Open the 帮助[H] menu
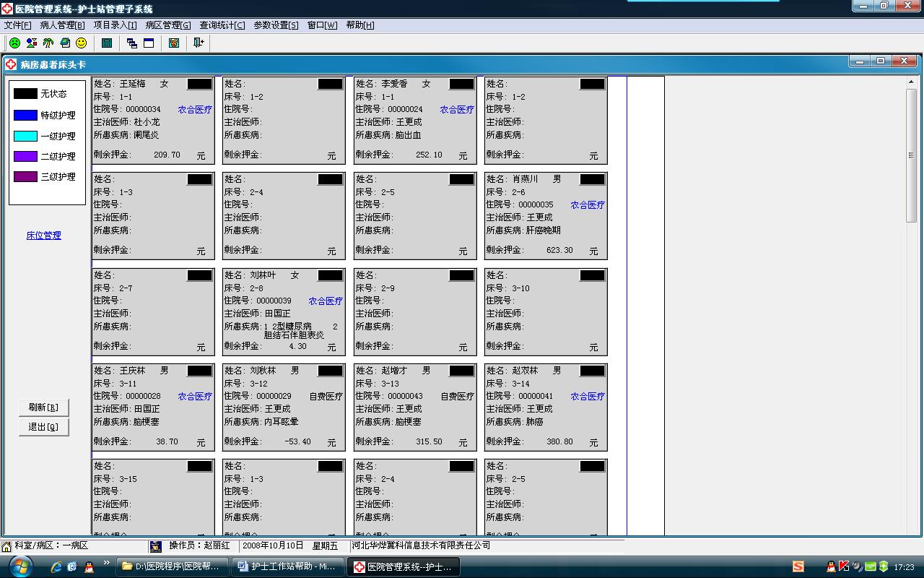The image size is (924, 578). pyautogui.click(x=360, y=25)
